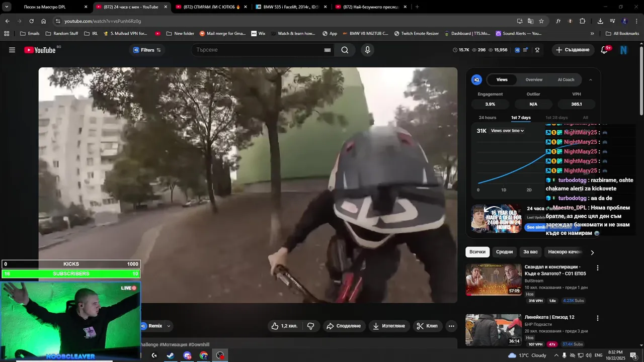Bookmark this page with star icon

pyautogui.click(x=541, y=21)
